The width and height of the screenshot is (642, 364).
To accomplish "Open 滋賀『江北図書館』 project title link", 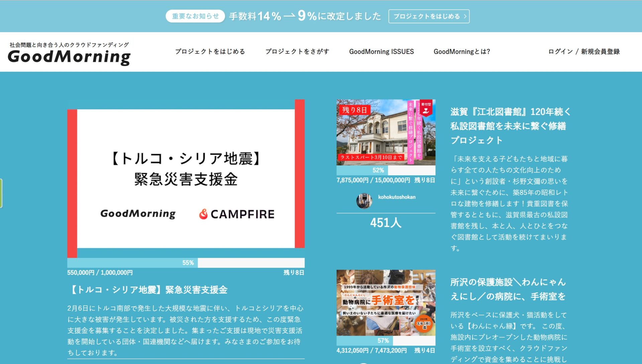I will tap(510, 126).
